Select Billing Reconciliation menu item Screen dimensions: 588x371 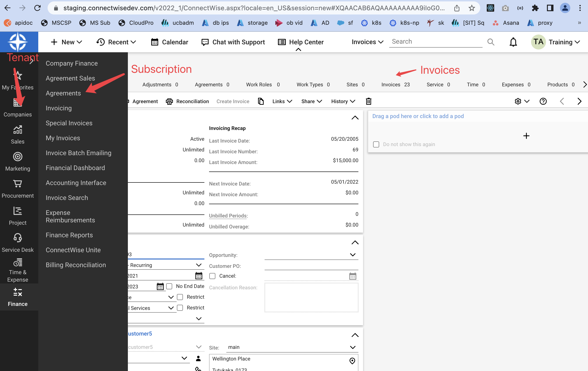click(x=76, y=265)
